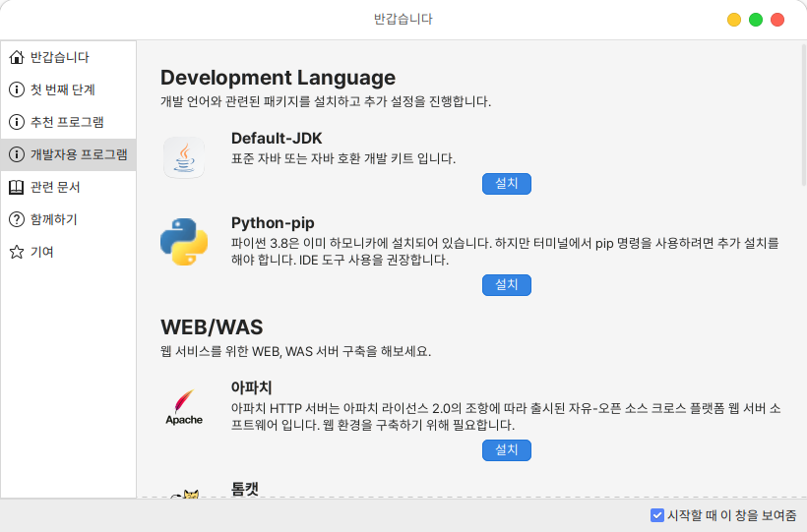Click the vertical scrollbar of the content area
The height and width of the screenshot is (532, 807).
(x=802, y=118)
